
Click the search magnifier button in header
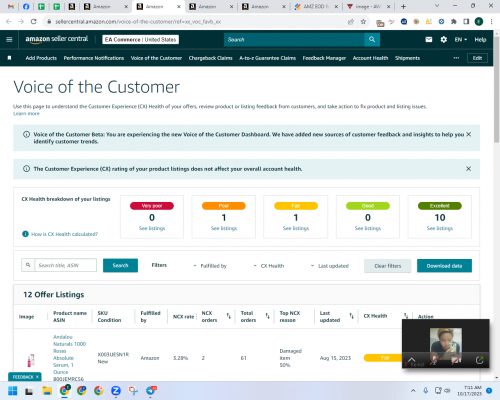click(372, 40)
